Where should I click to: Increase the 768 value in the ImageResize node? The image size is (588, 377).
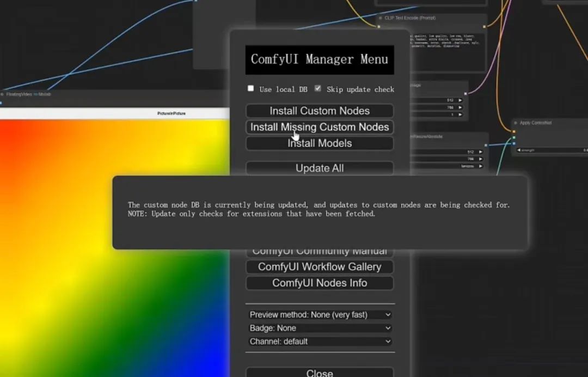[x=481, y=159]
